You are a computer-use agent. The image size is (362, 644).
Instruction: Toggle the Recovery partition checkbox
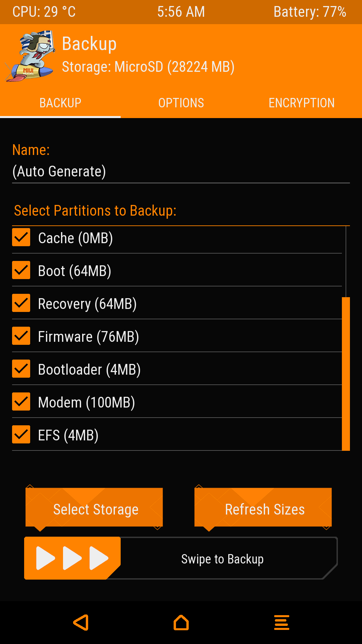tap(21, 303)
